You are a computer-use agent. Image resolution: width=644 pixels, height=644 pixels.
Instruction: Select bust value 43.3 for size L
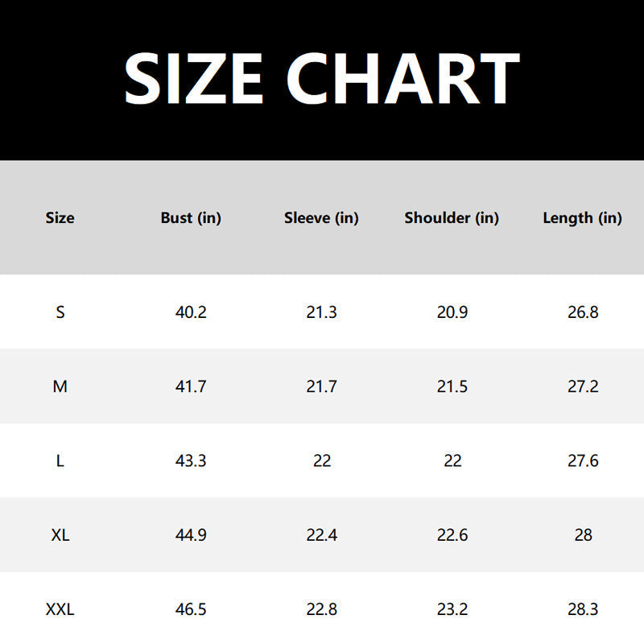click(191, 460)
